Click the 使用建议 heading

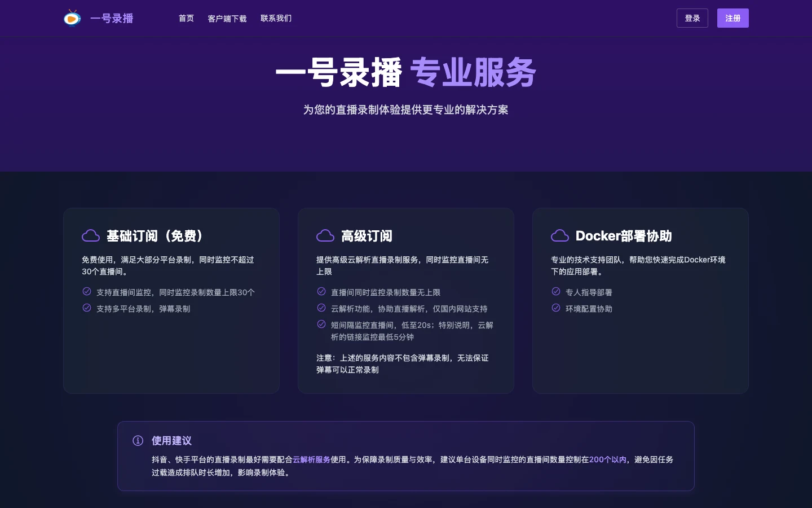click(171, 441)
